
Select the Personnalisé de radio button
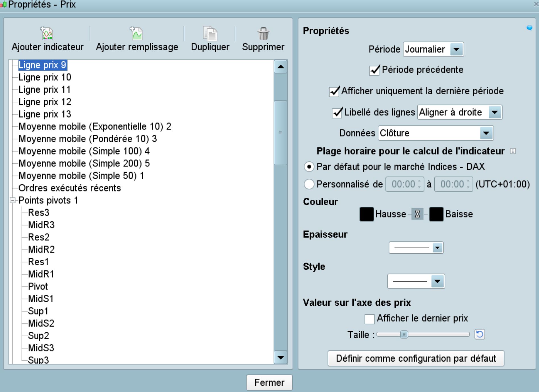[309, 184]
